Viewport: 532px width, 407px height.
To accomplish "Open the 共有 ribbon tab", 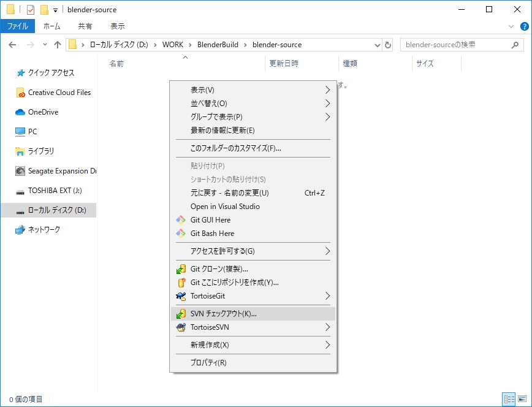I will click(x=85, y=26).
